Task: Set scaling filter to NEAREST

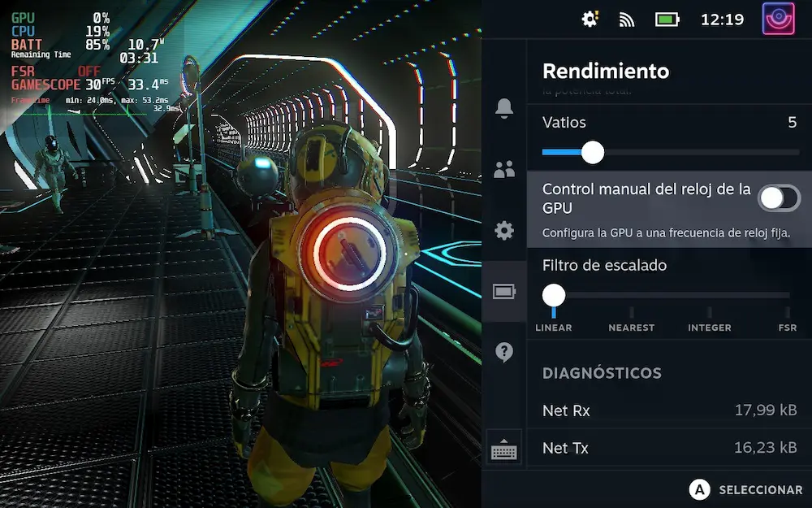Action: (631, 328)
